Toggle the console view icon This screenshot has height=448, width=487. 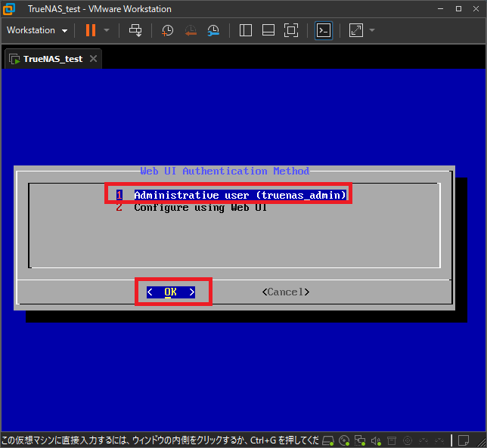[x=324, y=30]
